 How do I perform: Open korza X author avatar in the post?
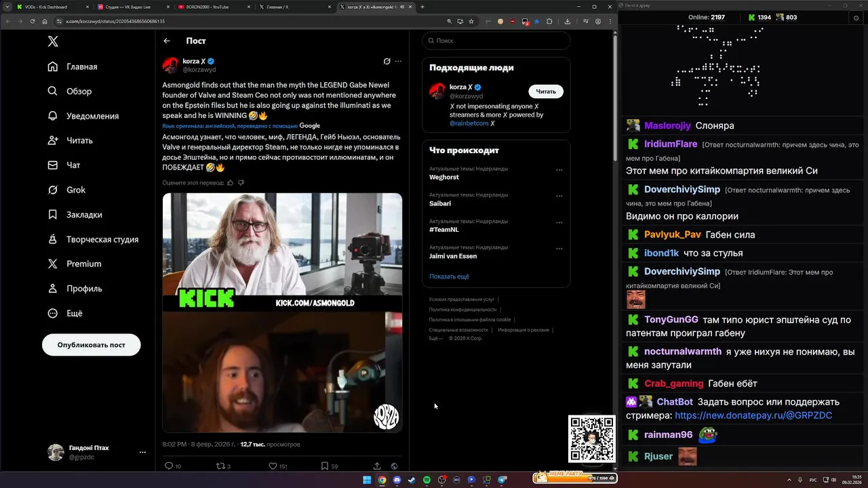coord(170,65)
